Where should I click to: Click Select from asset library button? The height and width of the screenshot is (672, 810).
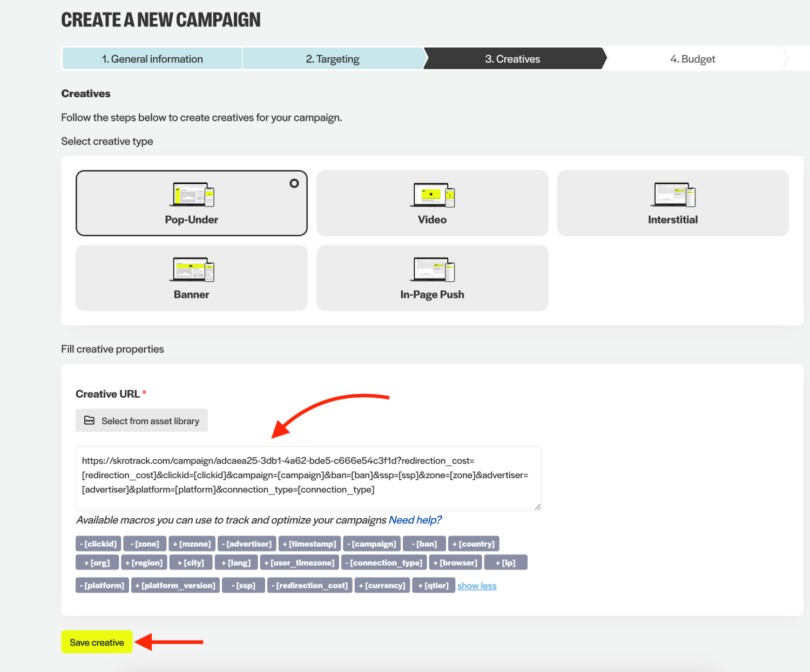pyautogui.click(x=141, y=420)
